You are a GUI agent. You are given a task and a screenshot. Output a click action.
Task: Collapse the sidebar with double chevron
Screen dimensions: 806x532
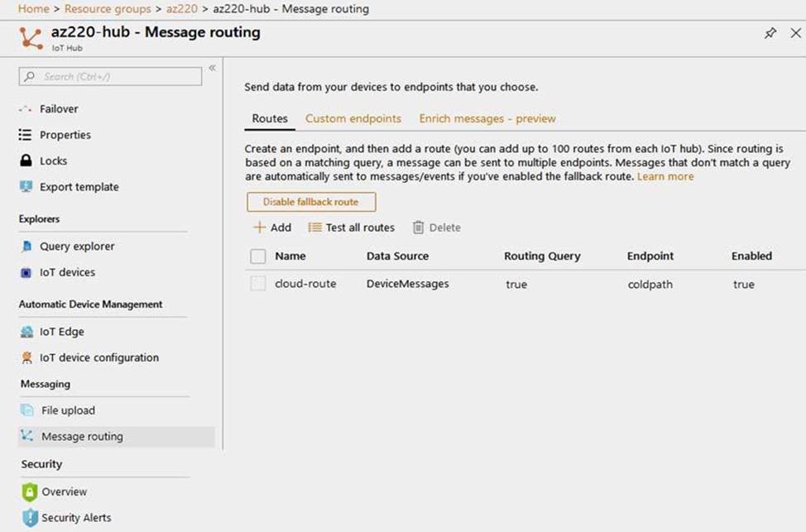click(x=212, y=68)
